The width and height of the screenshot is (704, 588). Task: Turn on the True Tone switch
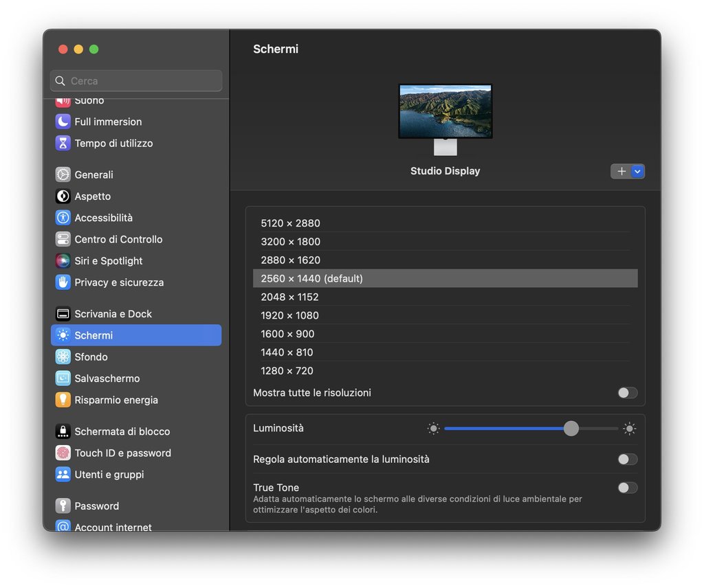coord(627,488)
